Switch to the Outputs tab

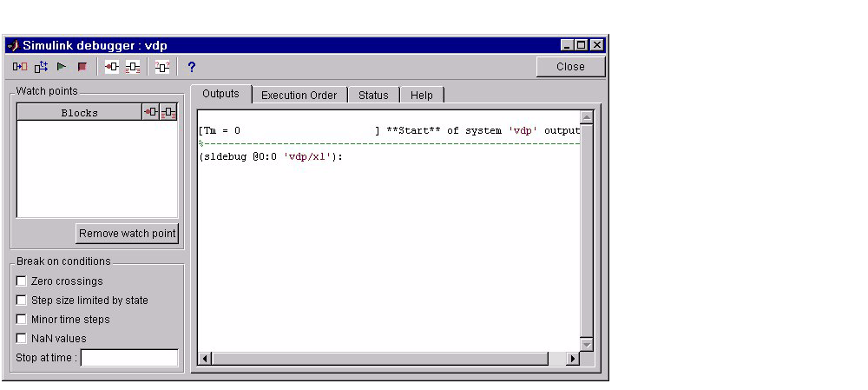[x=220, y=94]
